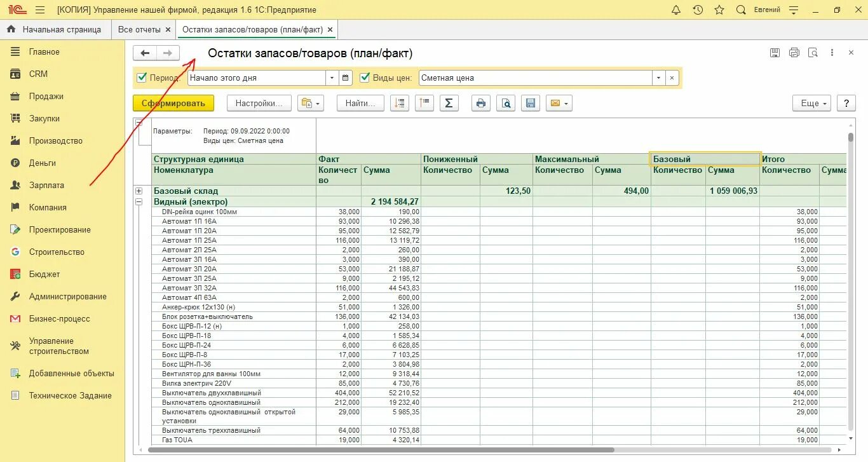Toggle the Период checkbox
The image size is (868, 462).
[x=142, y=78]
